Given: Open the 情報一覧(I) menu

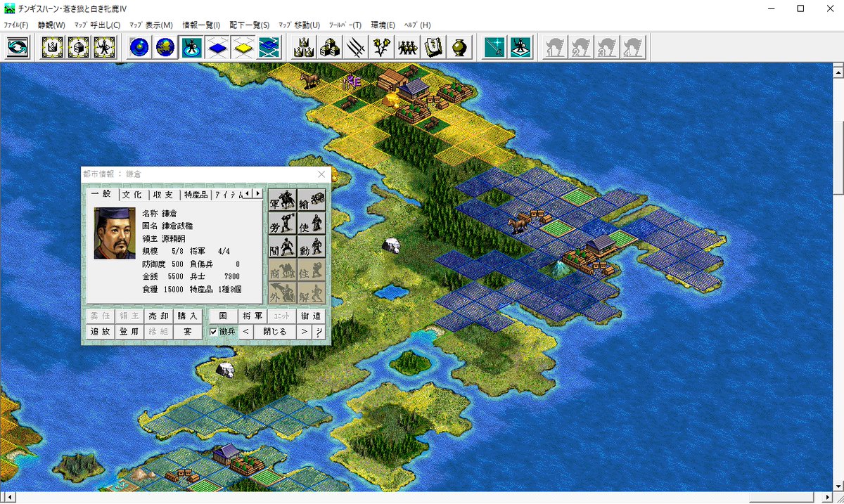Looking at the screenshot, I should click(201, 25).
